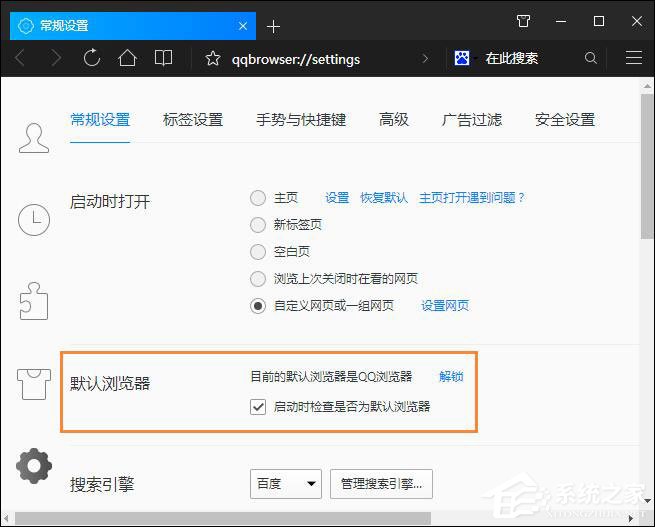Click the 管理搜索引擎... button
655x527 pixels.
381,484
